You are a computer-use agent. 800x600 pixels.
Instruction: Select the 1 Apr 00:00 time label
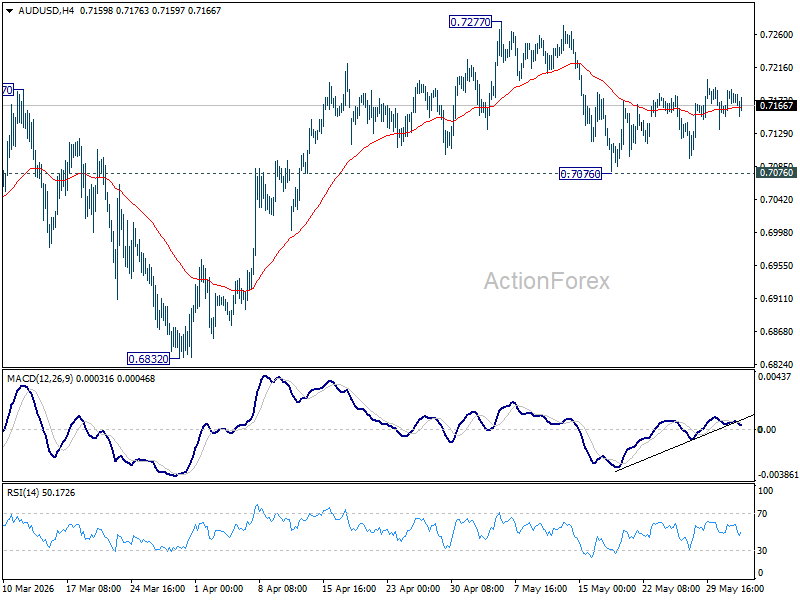pos(219,589)
